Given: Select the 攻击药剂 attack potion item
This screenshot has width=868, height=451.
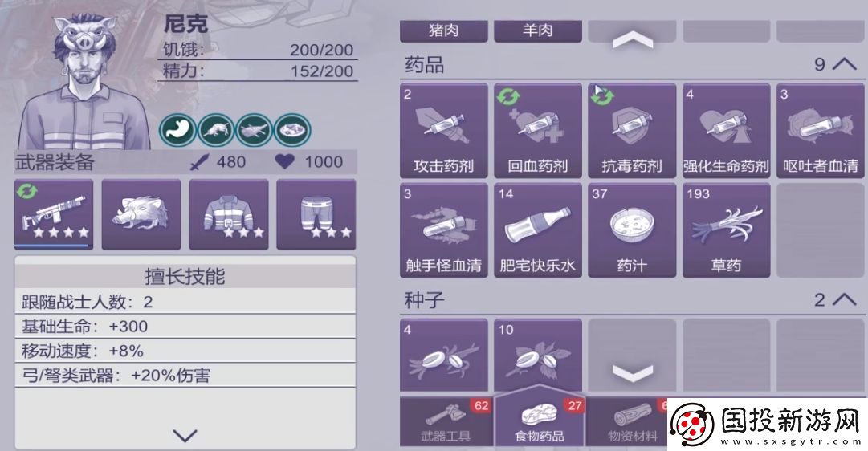Looking at the screenshot, I should coord(443,131).
